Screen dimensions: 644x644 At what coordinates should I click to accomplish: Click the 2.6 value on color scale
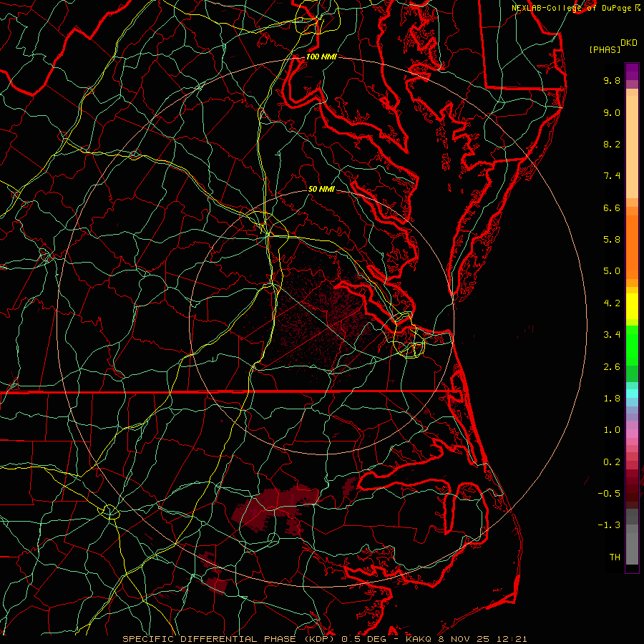point(612,367)
